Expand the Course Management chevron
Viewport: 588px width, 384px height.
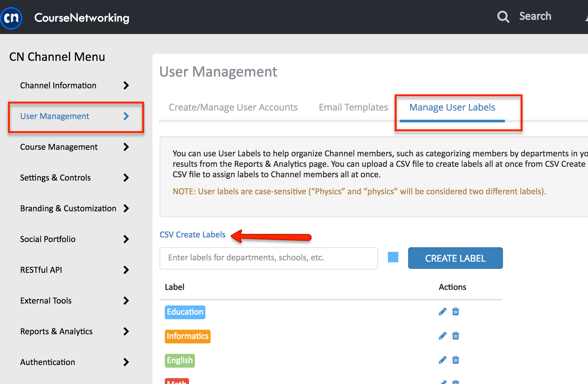click(x=126, y=147)
